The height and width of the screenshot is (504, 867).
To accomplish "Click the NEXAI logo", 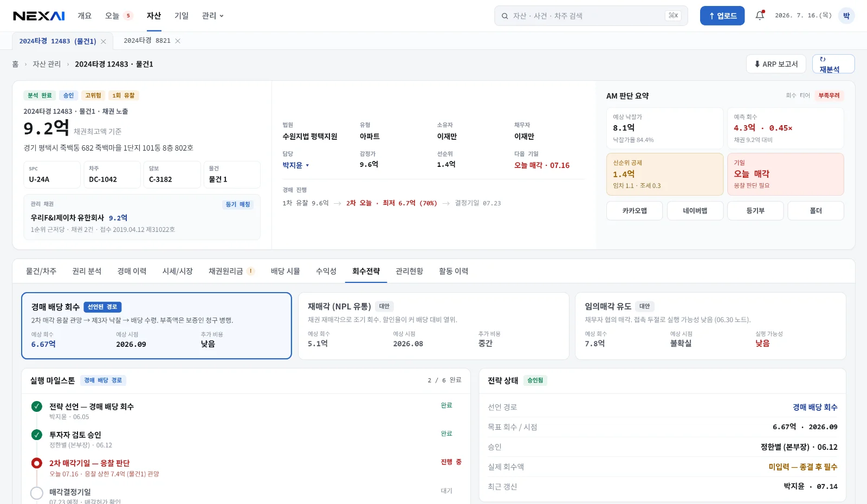I will pos(39,16).
